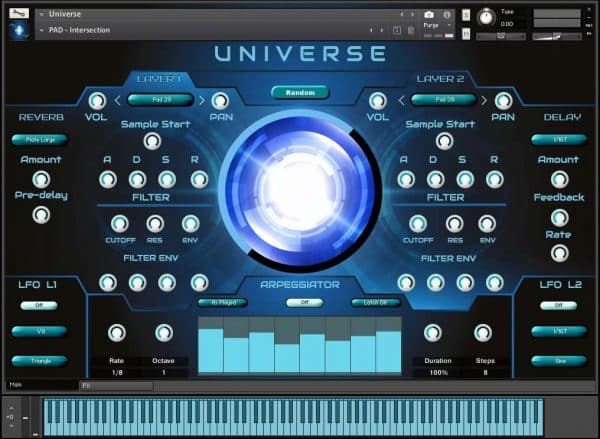
Task: Click Layer 2 filter RES knob
Action: (x=455, y=224)
